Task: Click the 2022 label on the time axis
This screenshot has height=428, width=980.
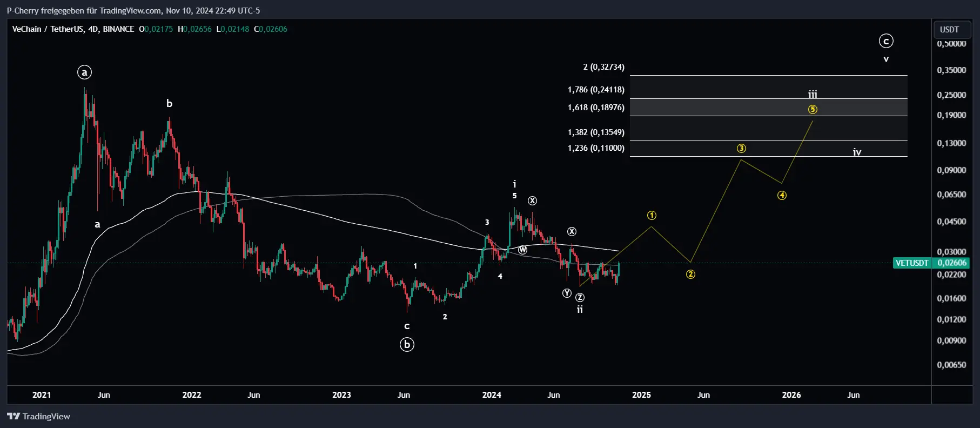Action: (x=192, y=395)
